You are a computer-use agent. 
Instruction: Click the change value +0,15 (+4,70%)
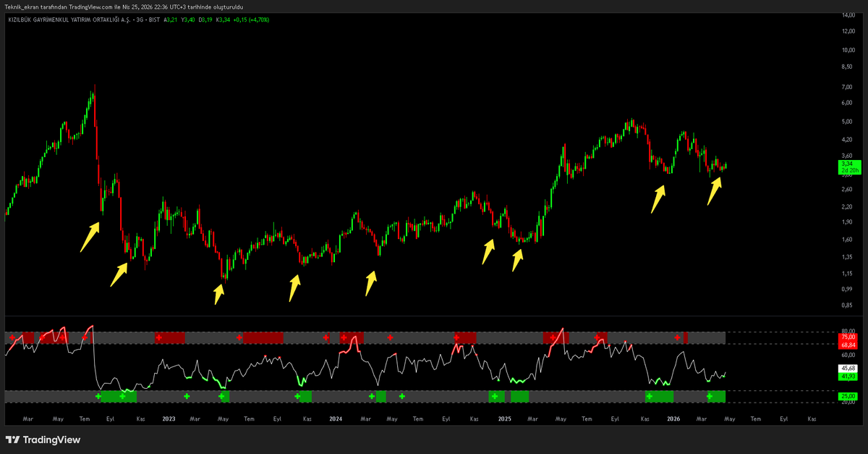[252, 20]
